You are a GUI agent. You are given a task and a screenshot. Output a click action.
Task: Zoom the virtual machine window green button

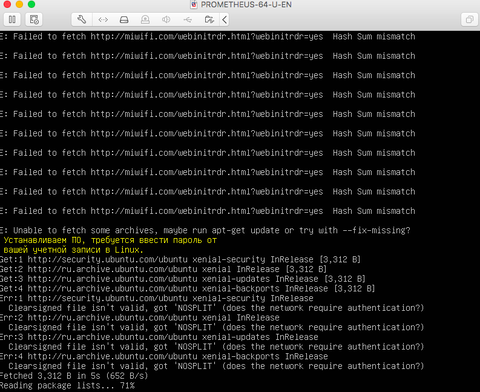point(31,4)
